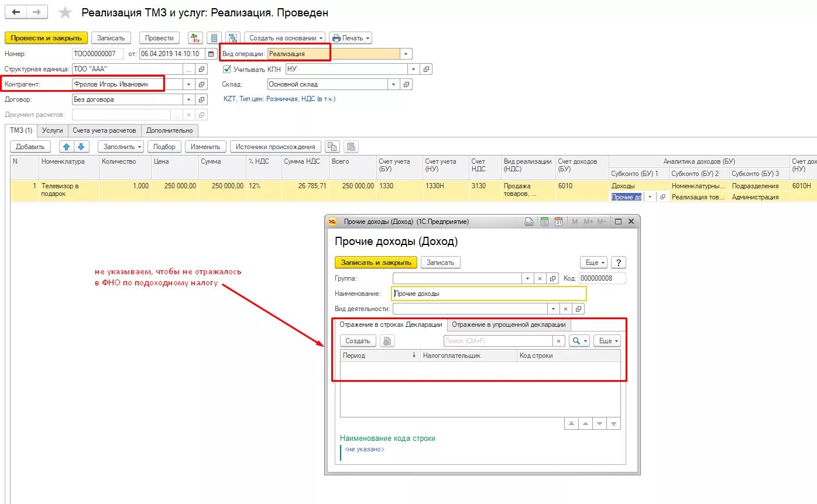Open help with the question mark button
This screenshot has width=817, height=504.
[619, 263]
